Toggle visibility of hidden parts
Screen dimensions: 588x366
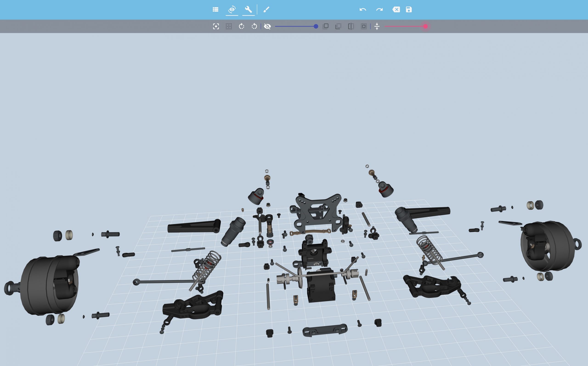[268, 26]
